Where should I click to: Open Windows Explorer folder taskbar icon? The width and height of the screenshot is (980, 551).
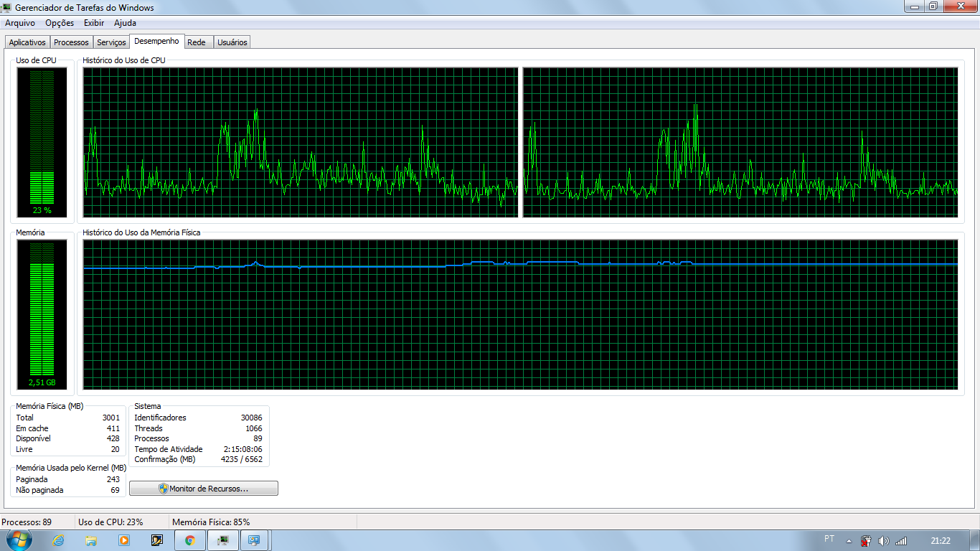(x=91, y=540)
